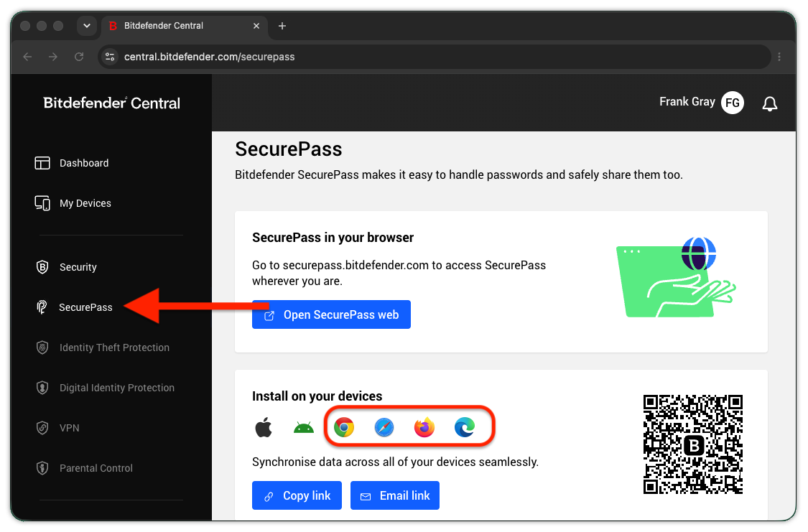This screenshot has width=808, height=532.
Task: Click the SecurePass fingerprint icon
Action: pos(42,307)
